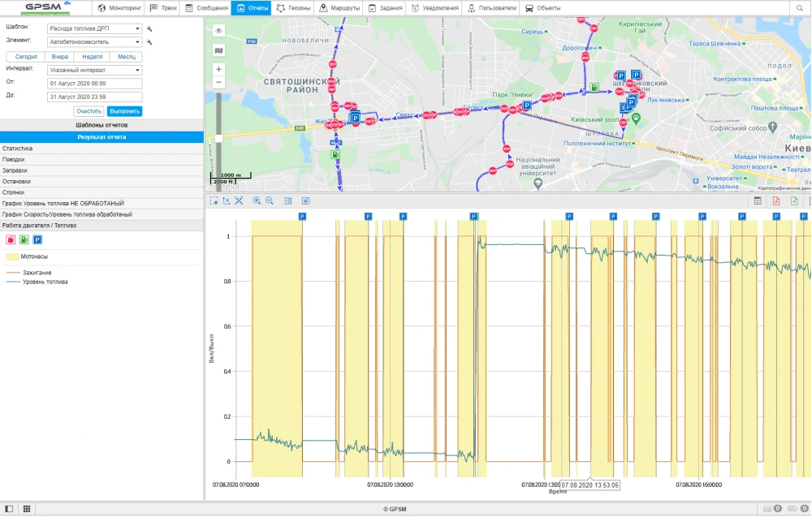This screenshot has height=517, width=812.
Task: Click the Очистить button
Action: click(x=89, y=111)
